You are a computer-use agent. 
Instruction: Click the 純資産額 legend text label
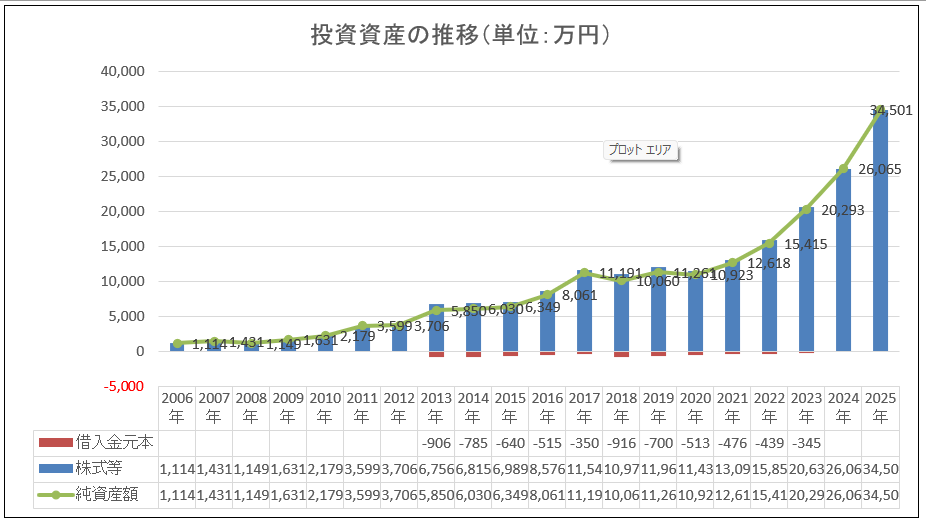click(x=103, y=494)
